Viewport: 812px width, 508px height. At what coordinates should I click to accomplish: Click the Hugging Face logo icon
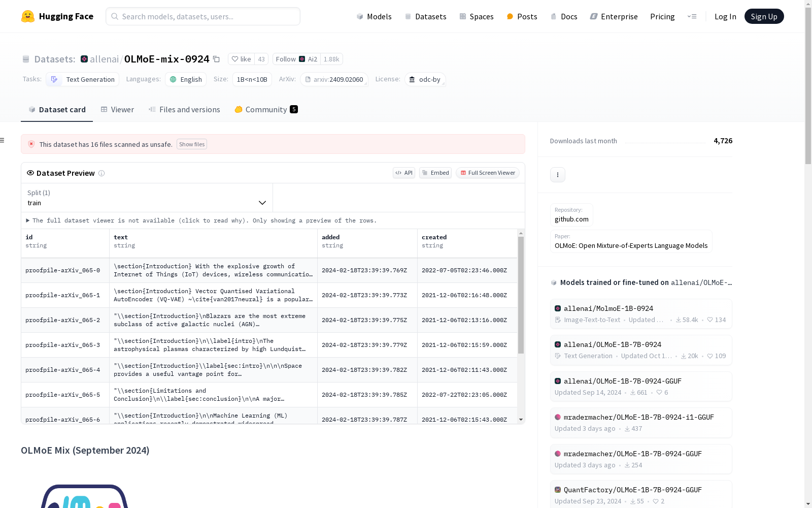[28, 16]
